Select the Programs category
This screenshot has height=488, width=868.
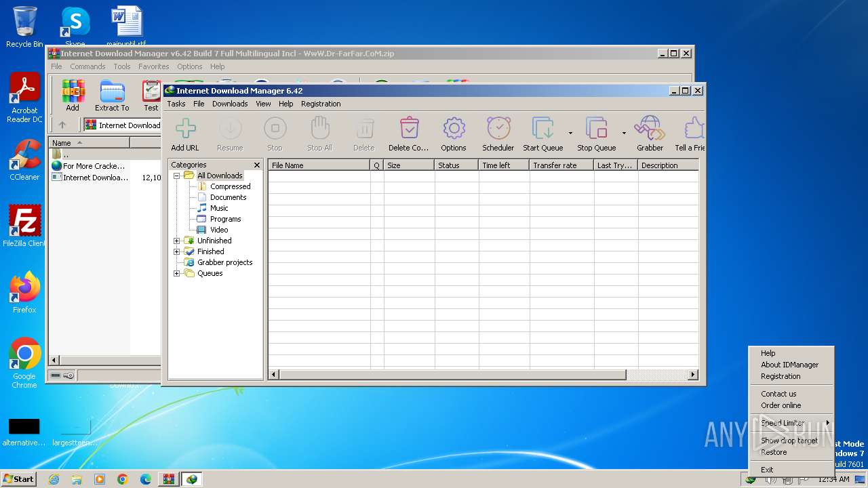pyautogui.click(x=225, y=219)
